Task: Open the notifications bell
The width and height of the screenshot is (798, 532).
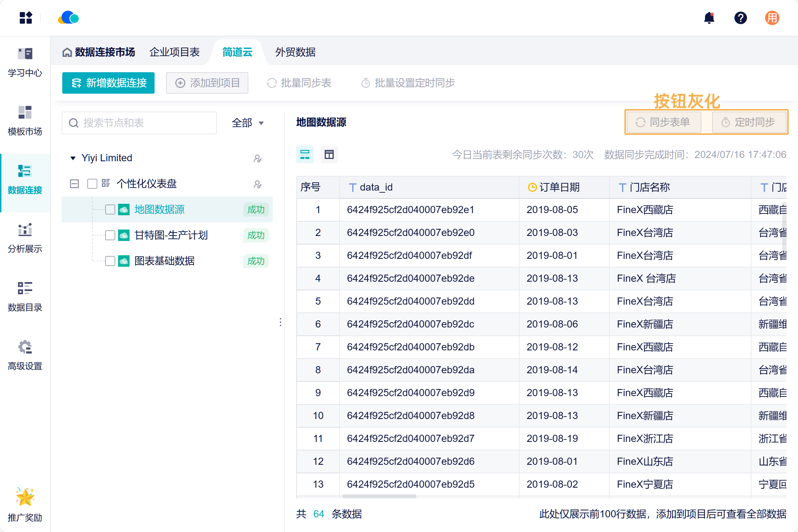Action: (709, 18)
